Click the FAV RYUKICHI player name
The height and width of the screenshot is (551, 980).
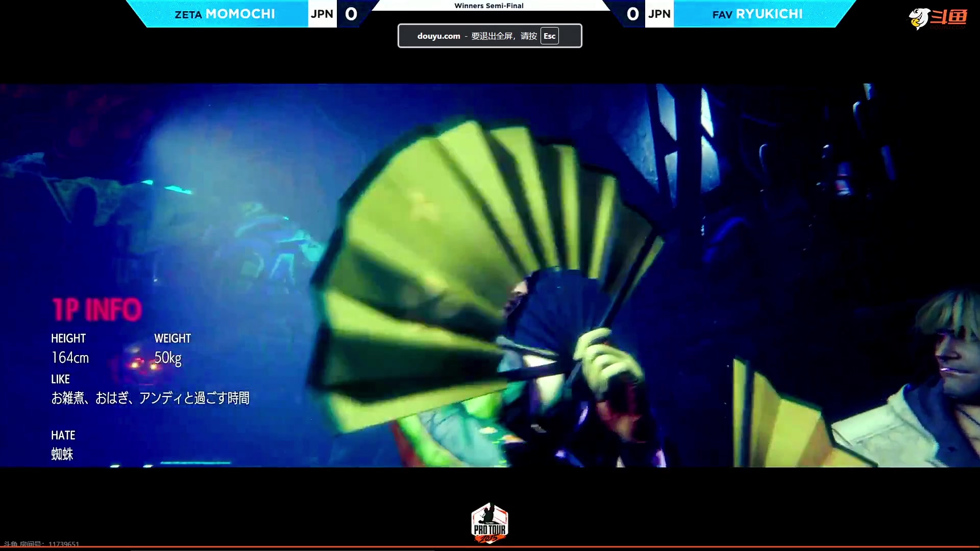(x=757, y=14)
